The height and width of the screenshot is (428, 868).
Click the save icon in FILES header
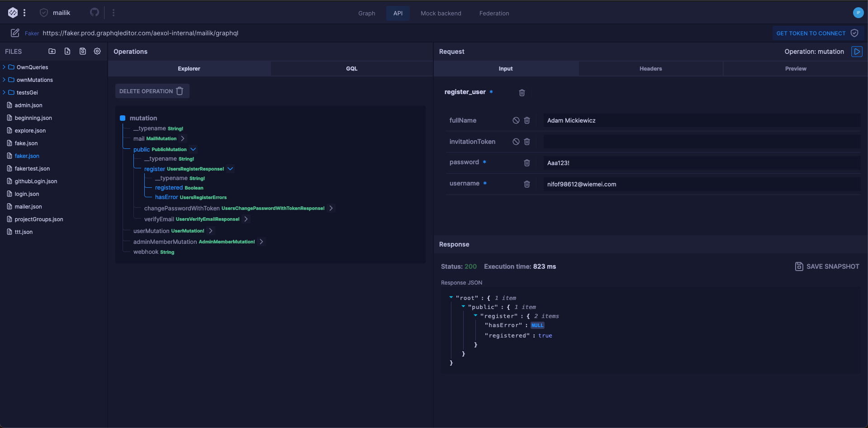click(82, 51)
